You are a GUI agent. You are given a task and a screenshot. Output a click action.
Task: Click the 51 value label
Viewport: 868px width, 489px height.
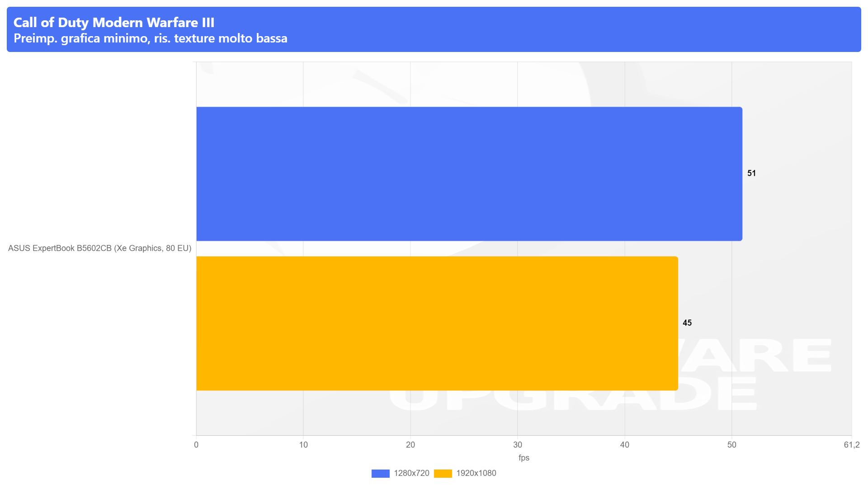(x=751, y=173)
